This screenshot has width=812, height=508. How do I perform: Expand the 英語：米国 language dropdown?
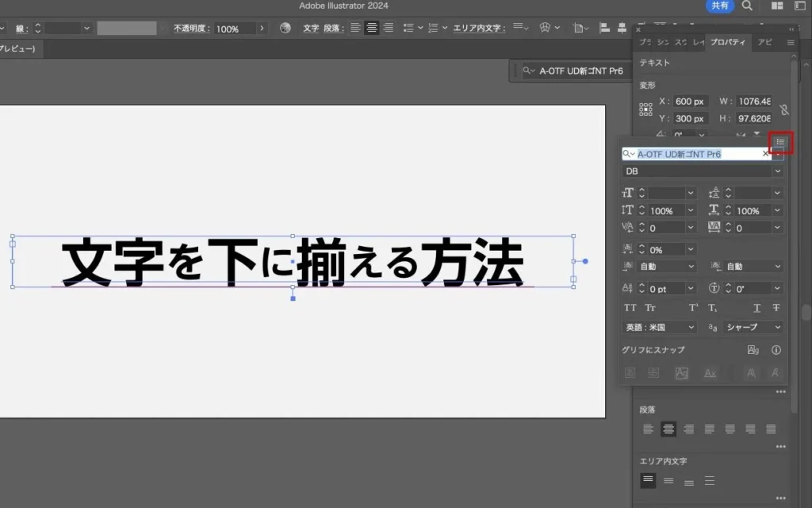coord(660,327)
